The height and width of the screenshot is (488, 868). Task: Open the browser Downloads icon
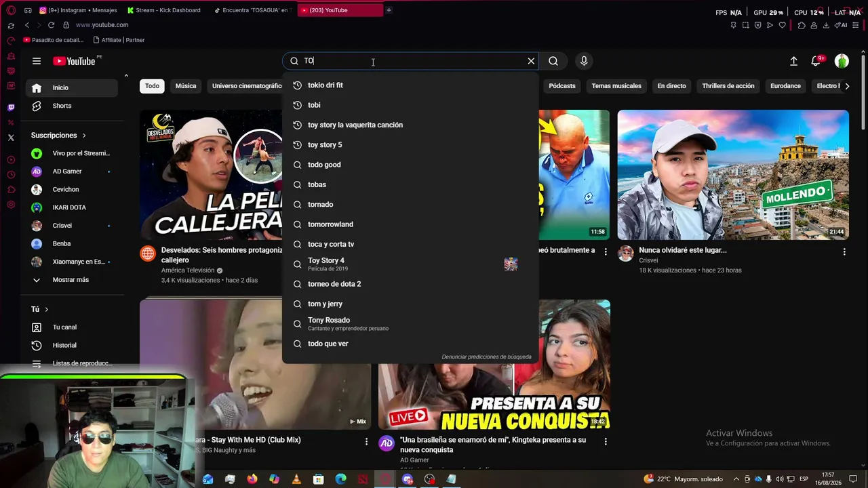pos(826,25)
